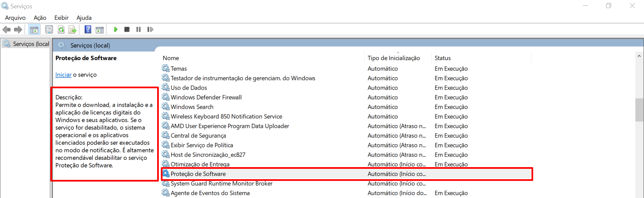Select Otimização de Entrega service
Image resolution: width=644 pixels, height=198 pixels.
(x=347, y=164)
